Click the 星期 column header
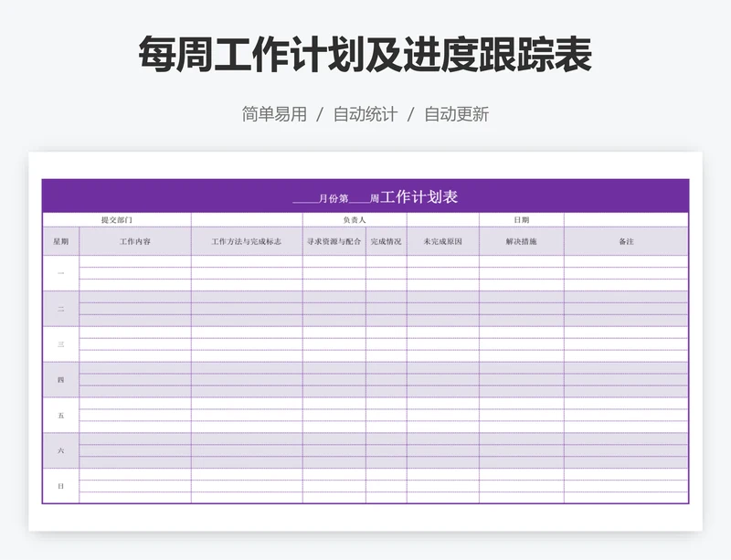Screen dimensions: 731x560 [x=60, y=241]
